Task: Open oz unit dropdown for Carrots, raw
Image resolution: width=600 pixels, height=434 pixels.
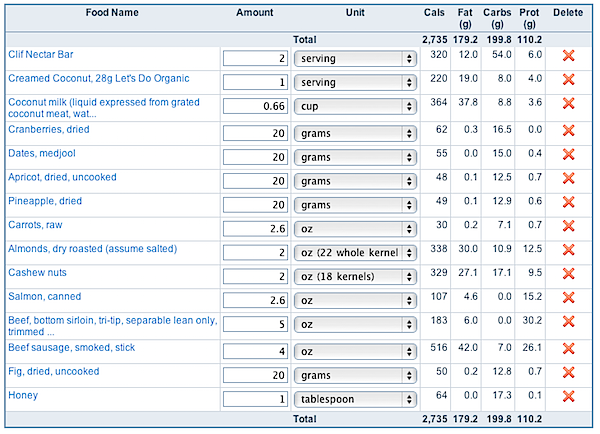Action: [x=355, y=229]
